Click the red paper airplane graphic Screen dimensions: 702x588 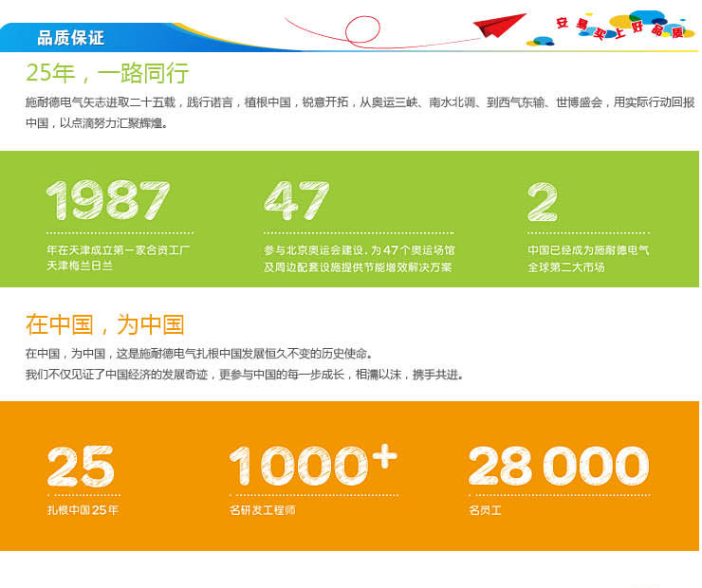[x=499, y=25]
